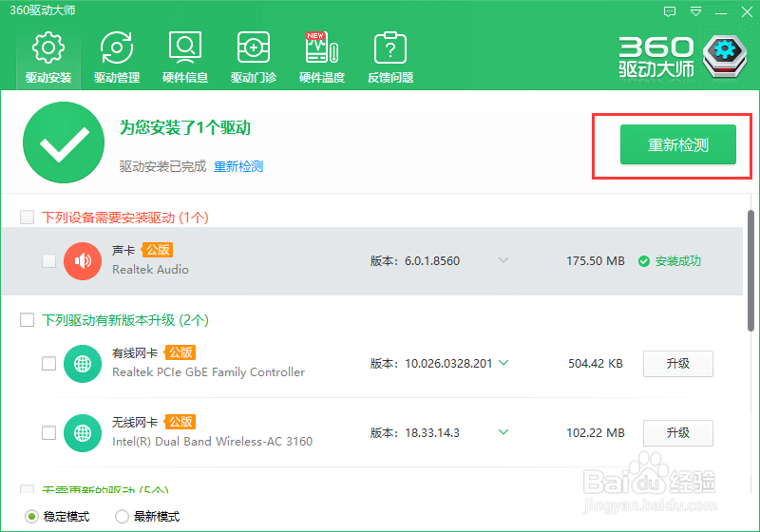Click the globe icon for 无线网卡

coord(83,432)
